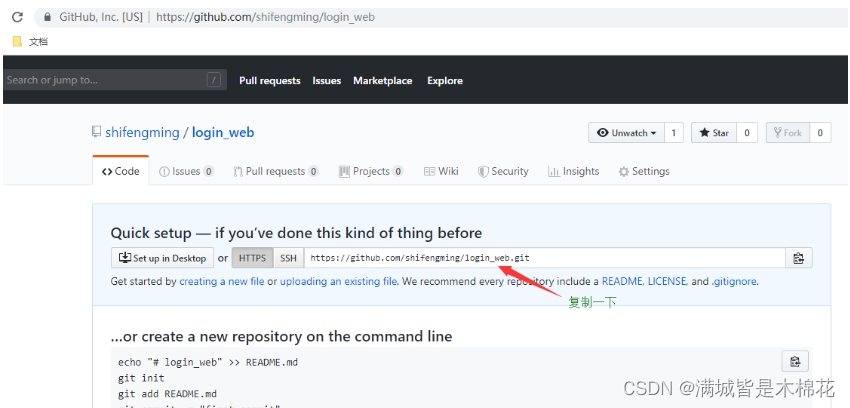
Task: Click the slash shortcut icon in search box
Action: [214, 80]
